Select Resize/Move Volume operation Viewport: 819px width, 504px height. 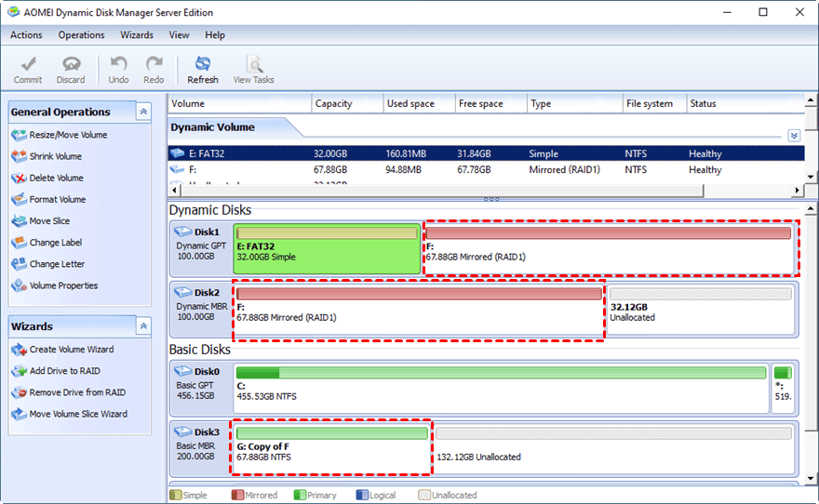point(68,135)
